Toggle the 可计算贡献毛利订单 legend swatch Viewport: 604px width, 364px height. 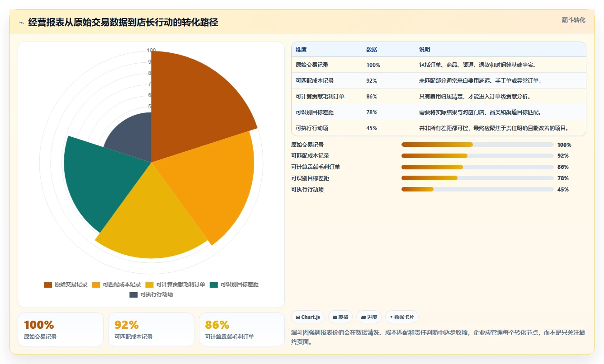coord(150,285)
